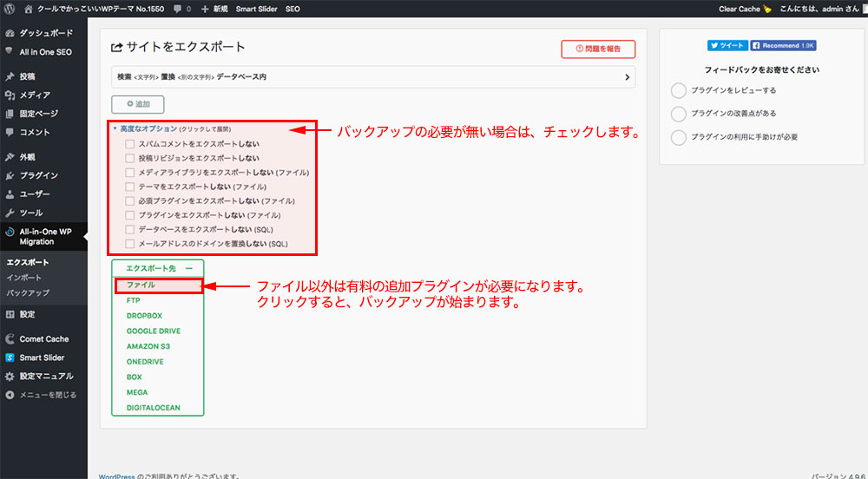Screen dimensions: 868x479
Task: Toggle 'プラグインをエクスポートしない (ファイル)' checkbox
Action: point(129,215)
